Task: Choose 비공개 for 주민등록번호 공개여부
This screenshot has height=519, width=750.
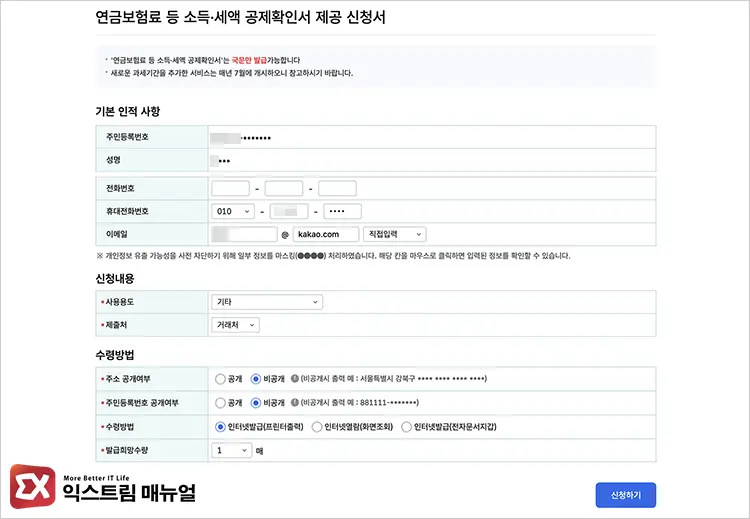Action: pyautogui.click(x=255, y=403)
